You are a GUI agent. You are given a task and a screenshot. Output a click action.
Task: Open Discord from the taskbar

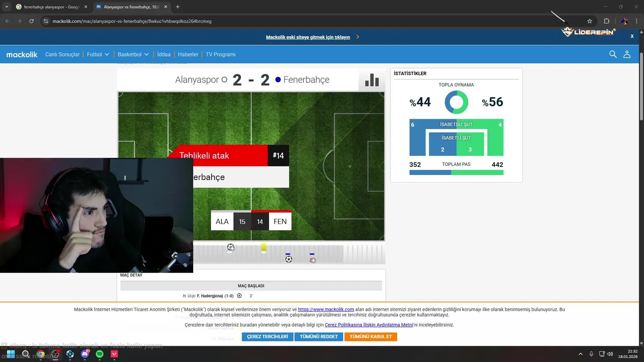point(85,354)
